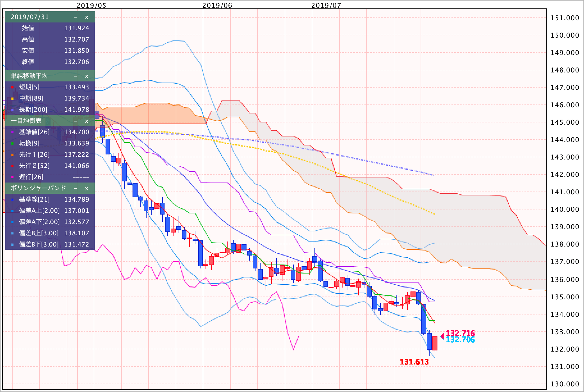Click the 短期[5] value 133.493

coord(77,87)
